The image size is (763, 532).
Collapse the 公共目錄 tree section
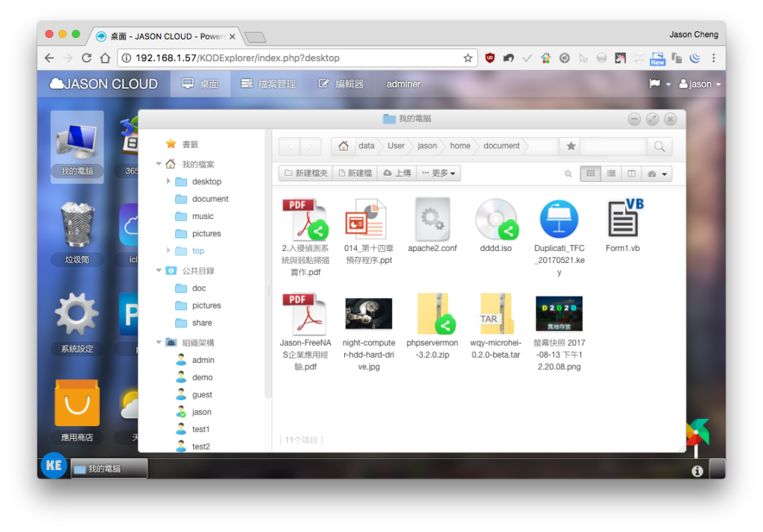point(159,270)
